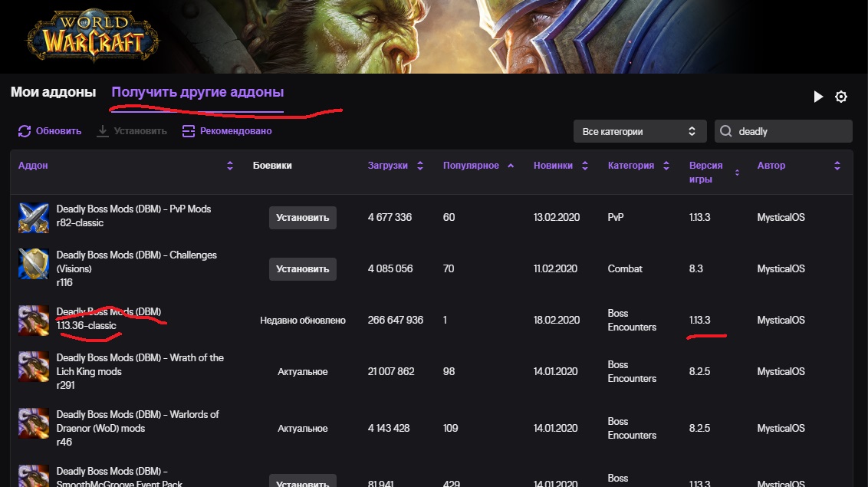Click Актуальное status in Warlords of Draenor row

pyautogui.click(x=303, y=429)
